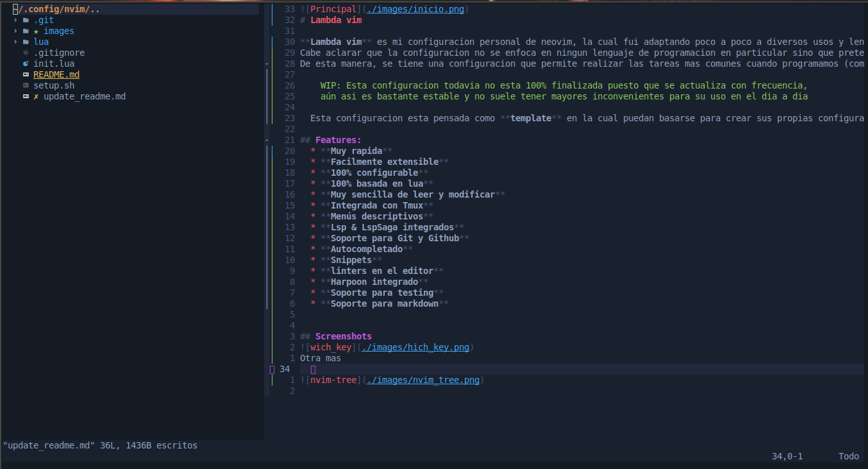The image size is (868, 469).
Task: Click the 'Integrada con Tmux' line
Action: (x=372, y=205)
